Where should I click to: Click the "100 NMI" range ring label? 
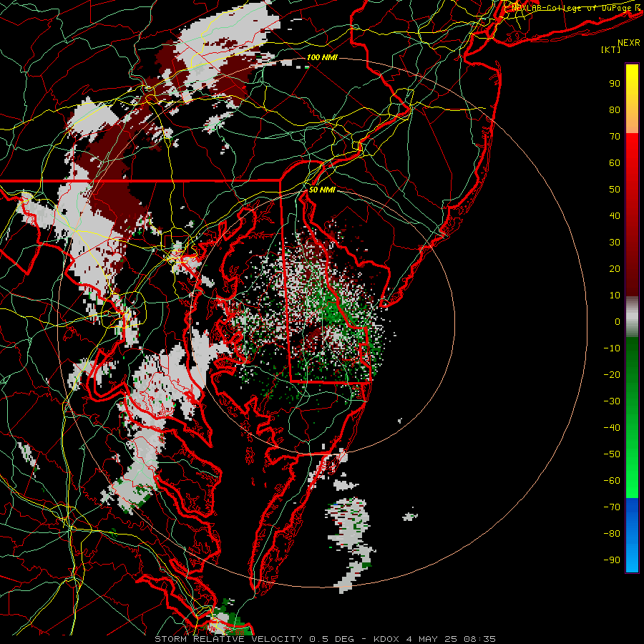pyautogui.click(x=322, y=57)
